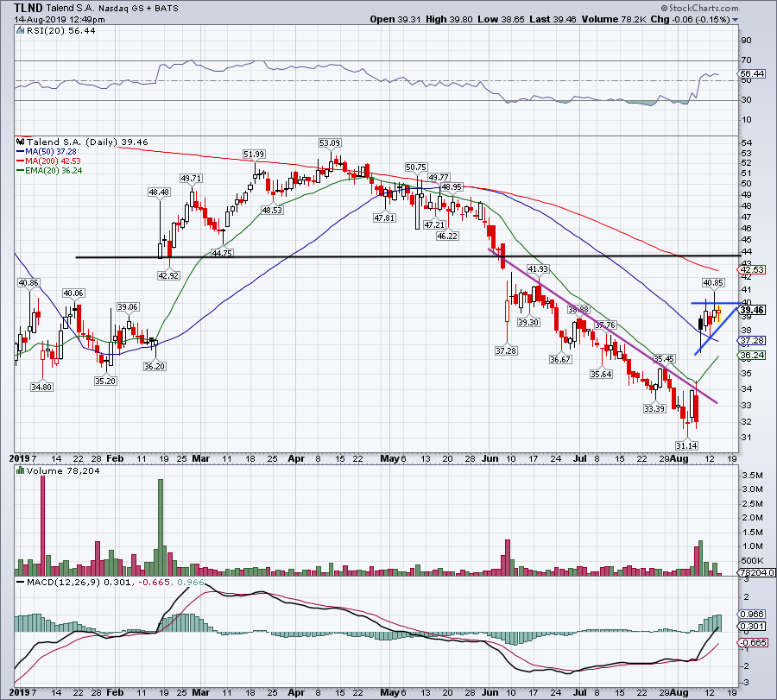
Task: Select the MA(200) 42.53 legend entry
Action: point(48,161)
